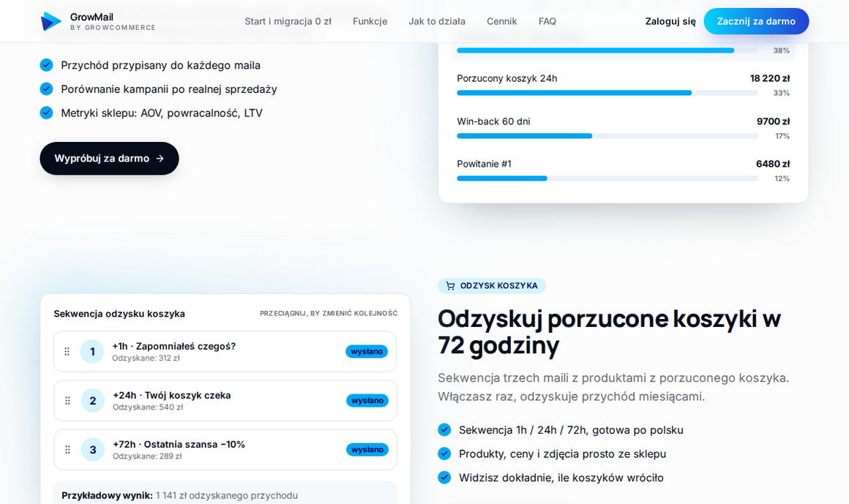Open the Funkcje navigation item
Screen dimensions: 849x504
click(x=370, y=21)
